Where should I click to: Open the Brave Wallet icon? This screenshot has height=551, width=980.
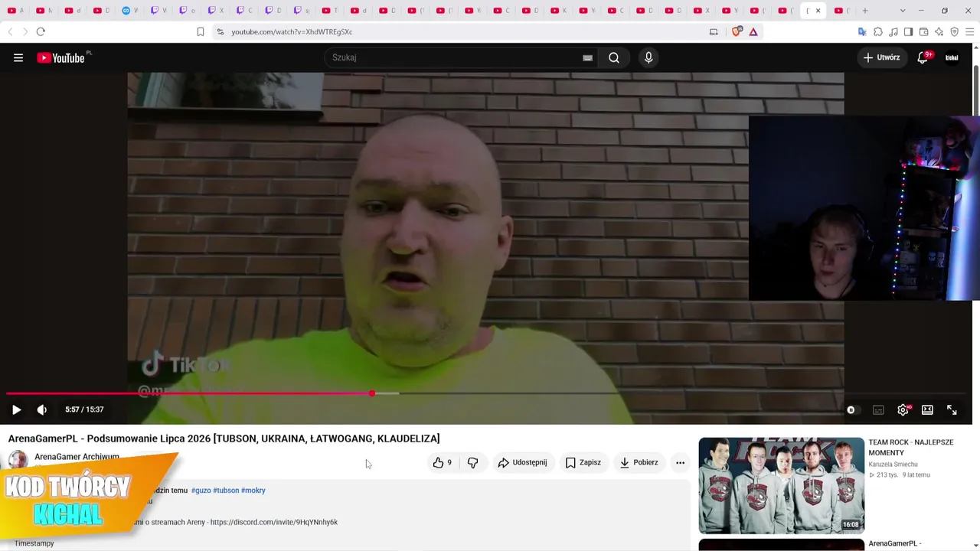pyautogui.click(x=923, y=32)
